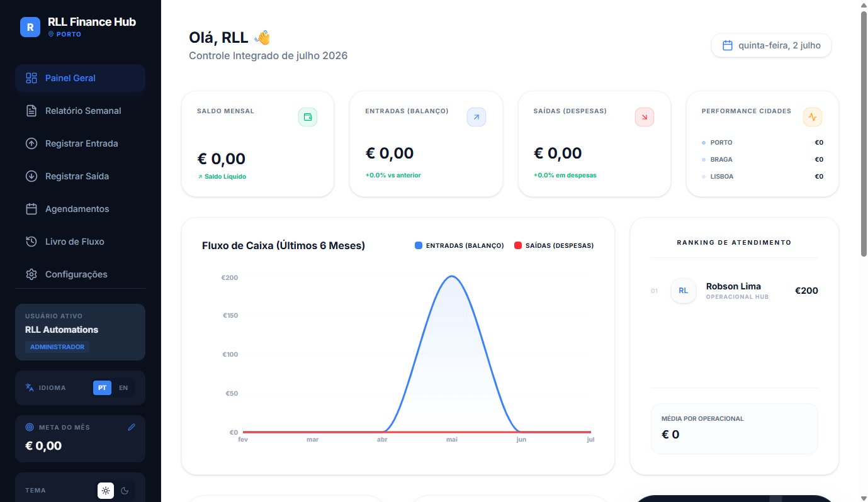Click the Robson Lima ranking name
The image size is (868, 502).
click(x=733, y=286)
